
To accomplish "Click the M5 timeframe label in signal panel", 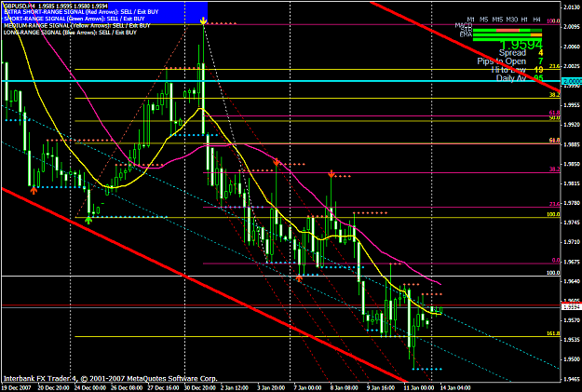I will (x=483, y=20).
